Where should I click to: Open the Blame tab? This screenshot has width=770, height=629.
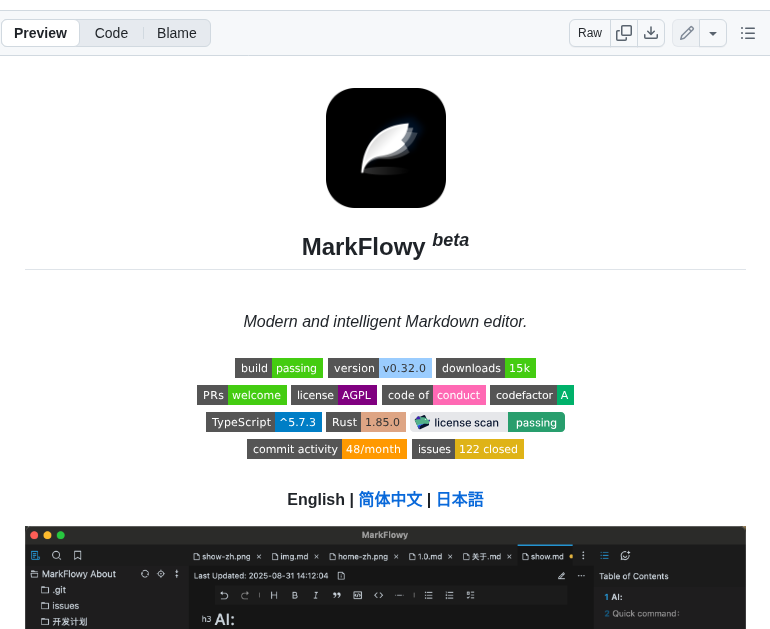pos(176,33)
